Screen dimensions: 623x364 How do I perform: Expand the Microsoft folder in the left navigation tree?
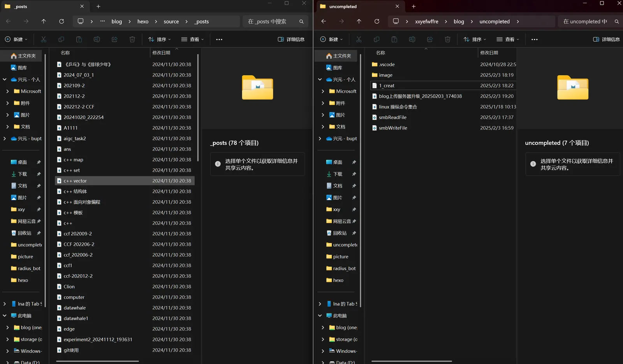point(7,91)
